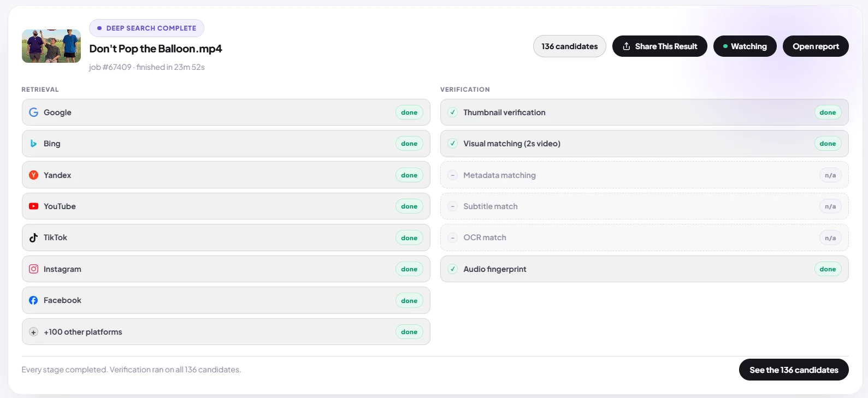Screen dimensions: 868x398
Task: Click the Instagram logo icon
Action: [33, 269]
